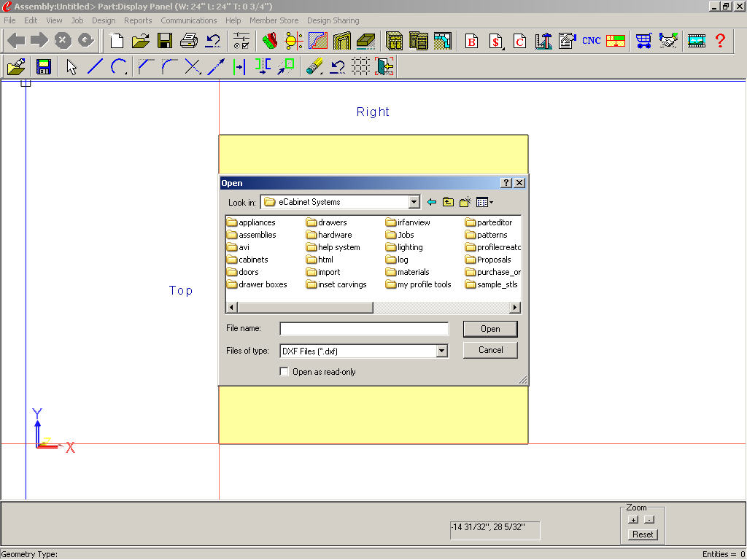The height and width of the screenshot is (560, 747).
Task: Select the eraser tool
Action: 314,66
